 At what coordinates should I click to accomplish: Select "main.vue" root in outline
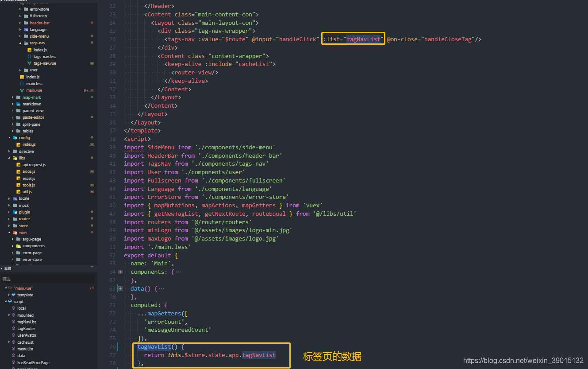tap(23, 288)
